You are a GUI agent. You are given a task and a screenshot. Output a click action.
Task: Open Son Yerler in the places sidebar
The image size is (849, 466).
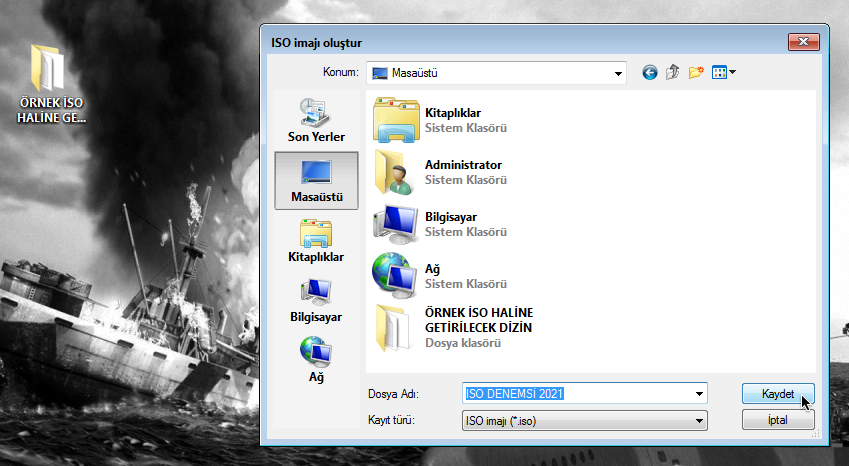[x=316, y=120]
